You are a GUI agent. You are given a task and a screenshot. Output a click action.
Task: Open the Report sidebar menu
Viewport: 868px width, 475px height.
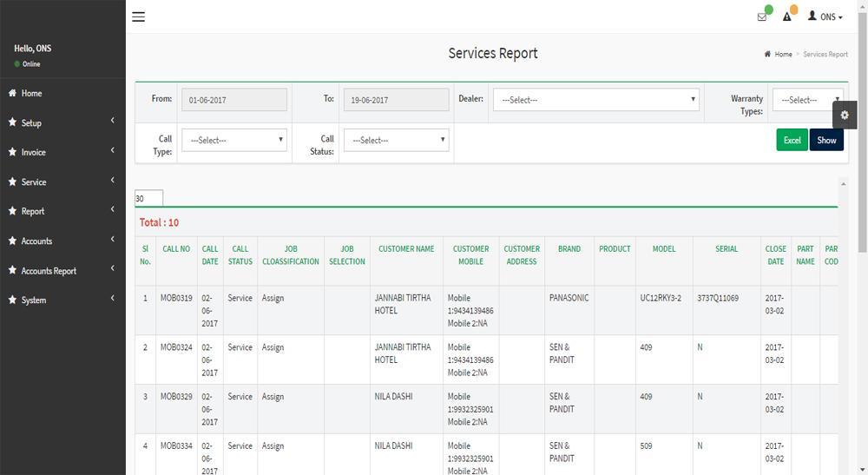coord(62,212)
